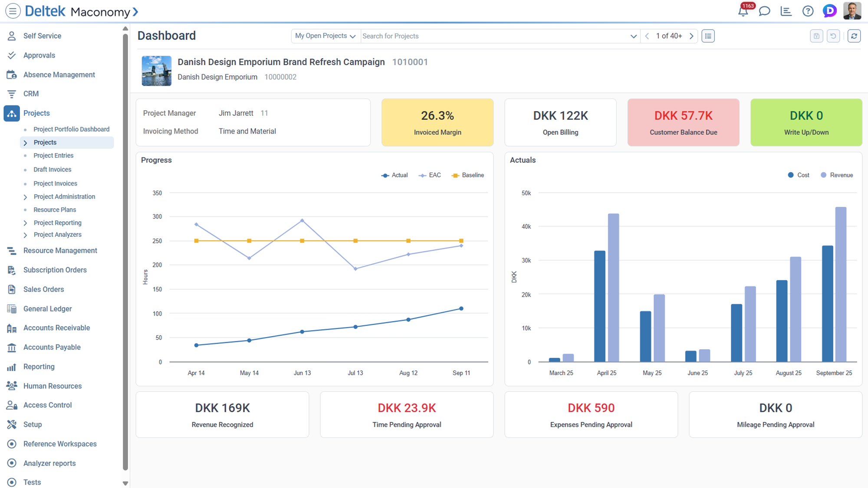
Task: Open the Deltek assistant chat bubble icon
Action: 829,11
